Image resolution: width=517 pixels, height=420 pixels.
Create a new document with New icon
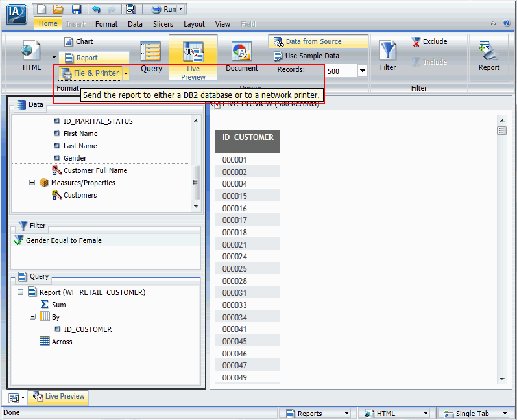(42, 9)
